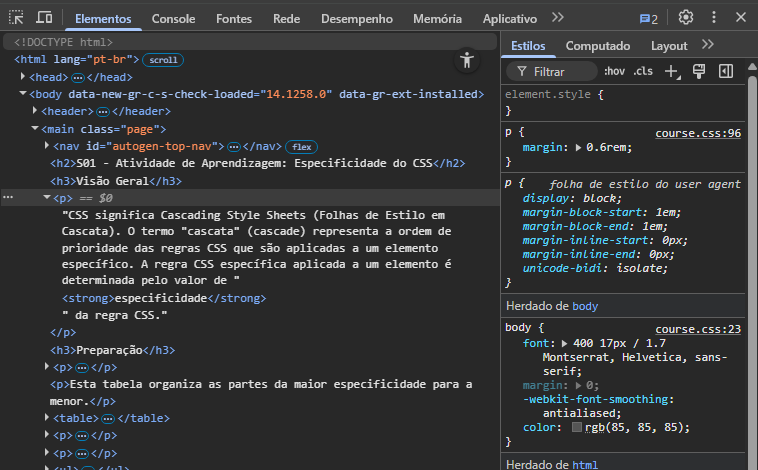Screen dimensions: 758x470
Task: Click the accessibility tree toggle button
Action: (x=466, y=61)
